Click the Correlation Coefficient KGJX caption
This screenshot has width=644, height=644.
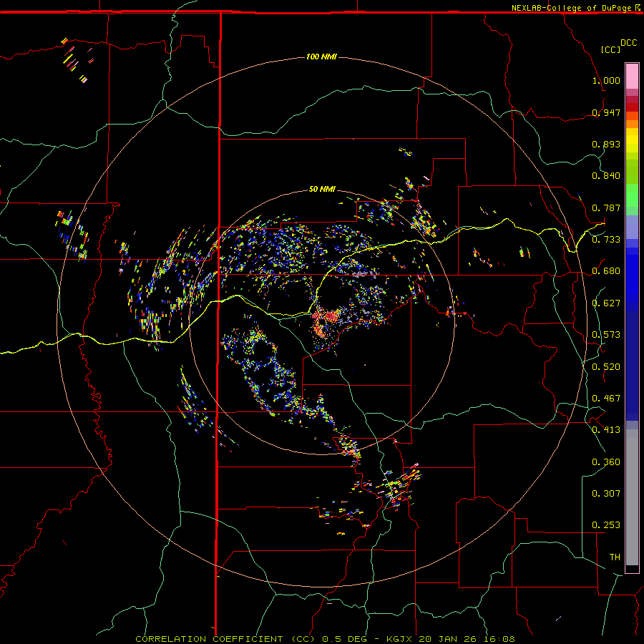coord(325,639)
